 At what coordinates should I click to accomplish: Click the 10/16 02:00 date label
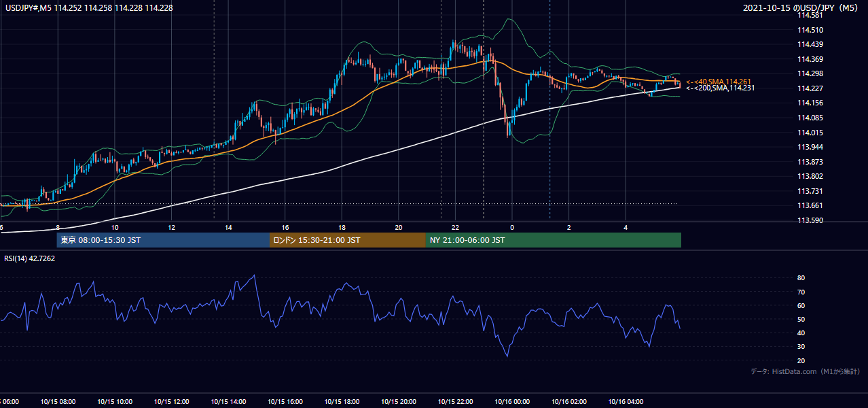569,402
